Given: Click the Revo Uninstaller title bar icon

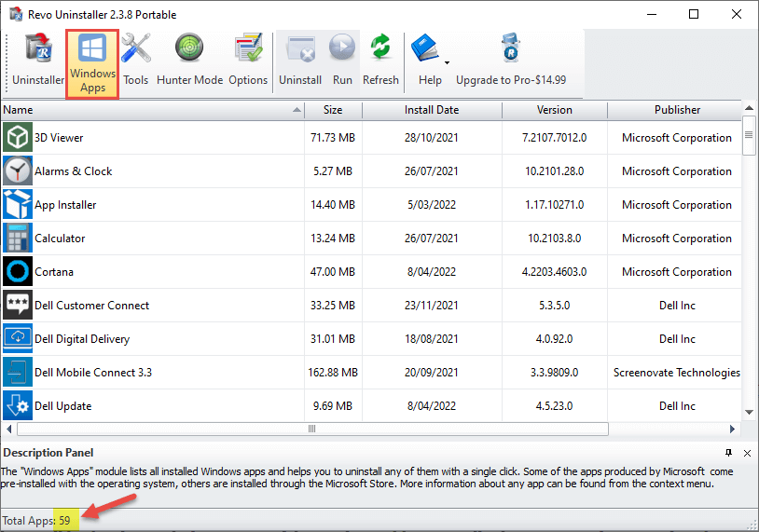Looking at the screenshot, I should point(16,14).
